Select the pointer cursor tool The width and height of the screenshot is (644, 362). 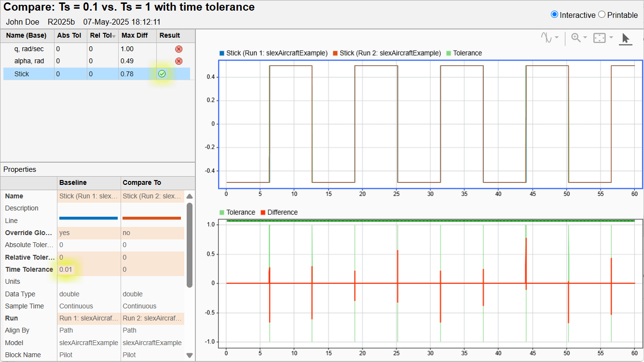(x=626, y=38)
